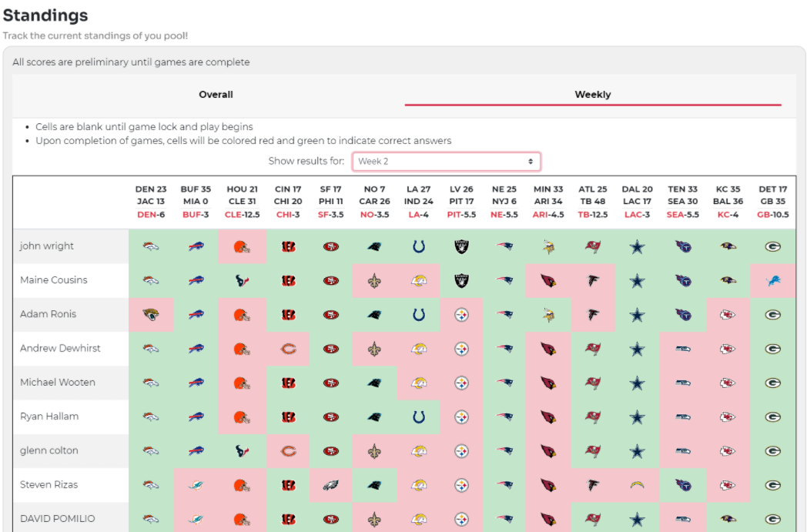The image size is (807, 532).
Task: Click the KC vs BAL game header
Action: (728, 202)
